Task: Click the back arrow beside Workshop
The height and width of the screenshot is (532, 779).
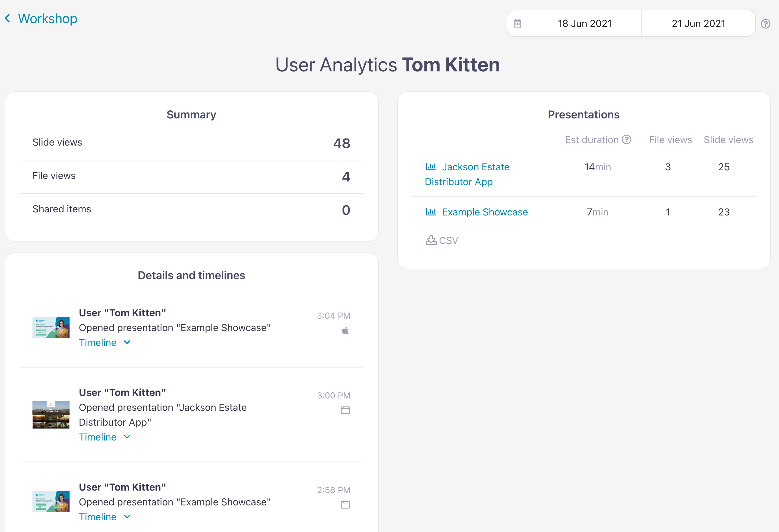Action: click(7, 19)
